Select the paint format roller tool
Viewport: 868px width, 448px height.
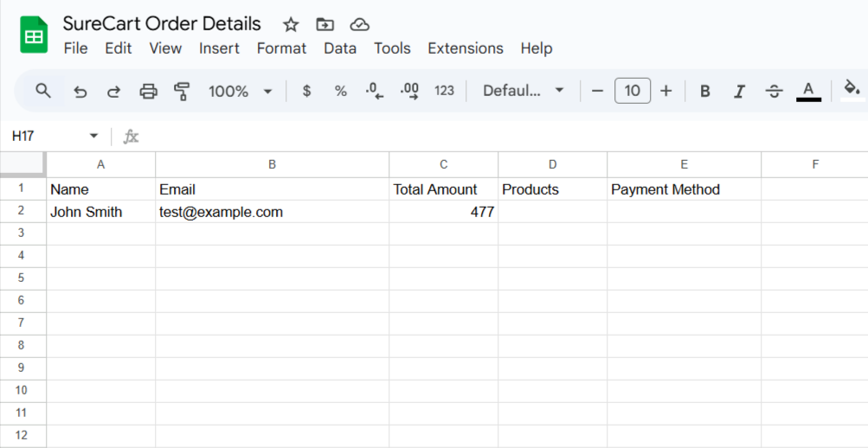coord(182,91)
